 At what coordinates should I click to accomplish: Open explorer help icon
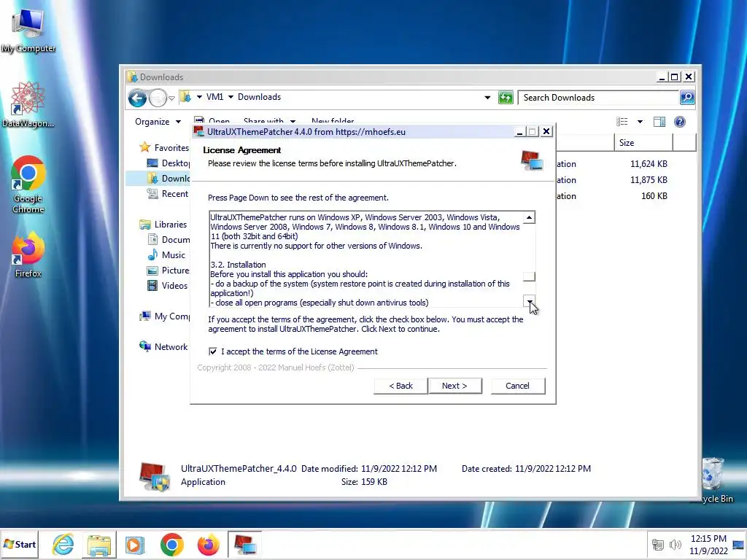click(680, 122)
